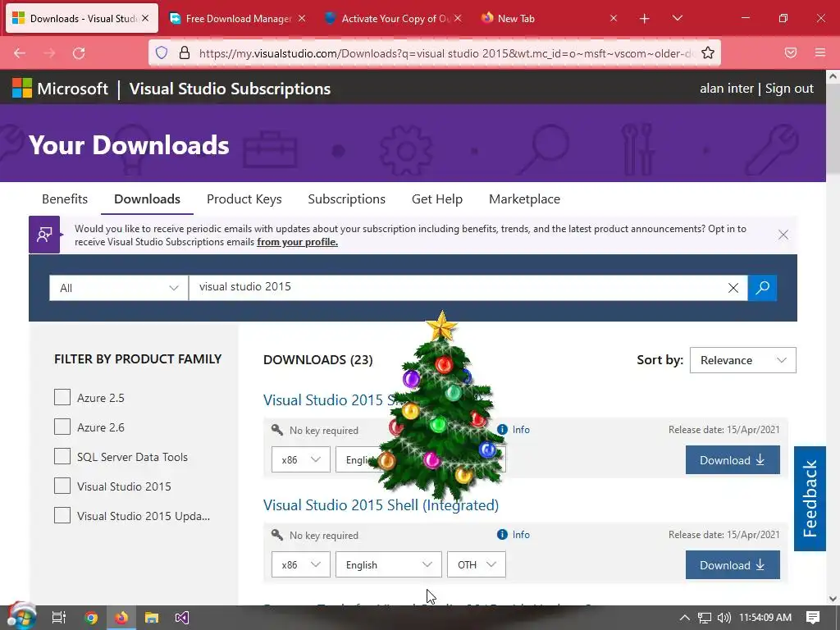The image size is (840, 630).
Task: Go to the Subscriptions tab
Action: tap(347, 199)
